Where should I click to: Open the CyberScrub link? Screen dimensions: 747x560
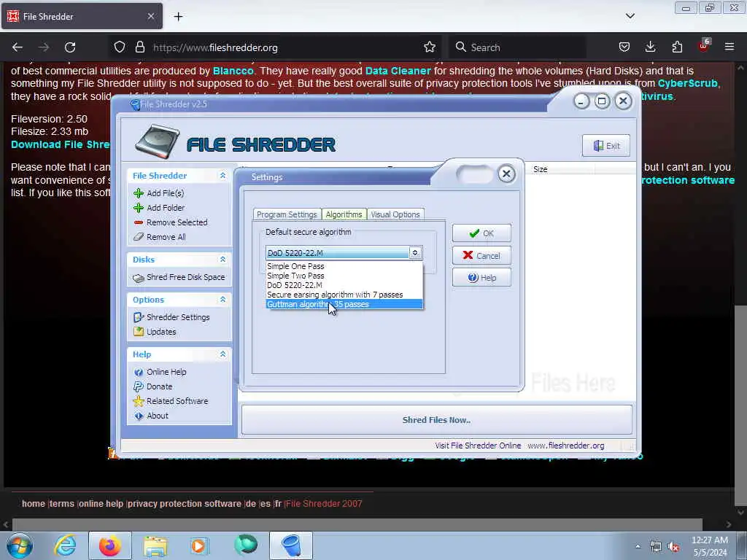tap(687, 83)
